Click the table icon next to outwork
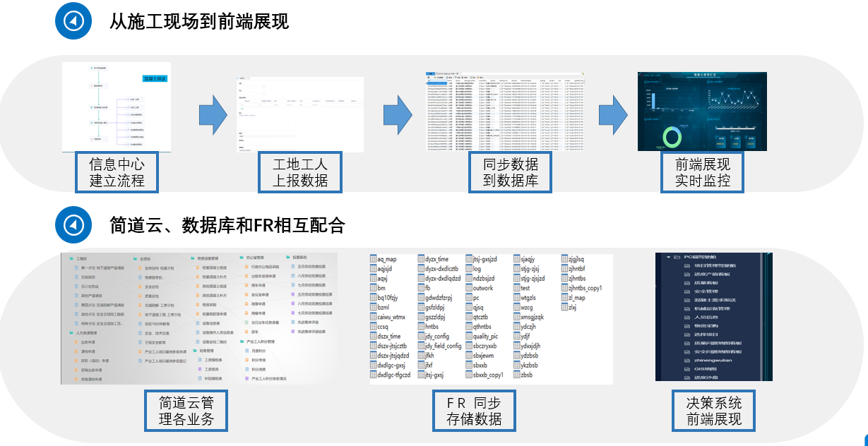Screen dimensions: 868x446 click(x=468, y=288)
